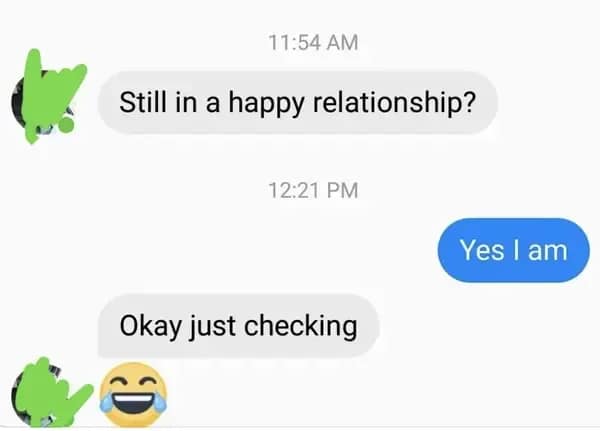Screen dimensions: 600x431
Task: Select the blue "Yes I am" bubble
Action: pyautogui.click(x=513, y=250)
